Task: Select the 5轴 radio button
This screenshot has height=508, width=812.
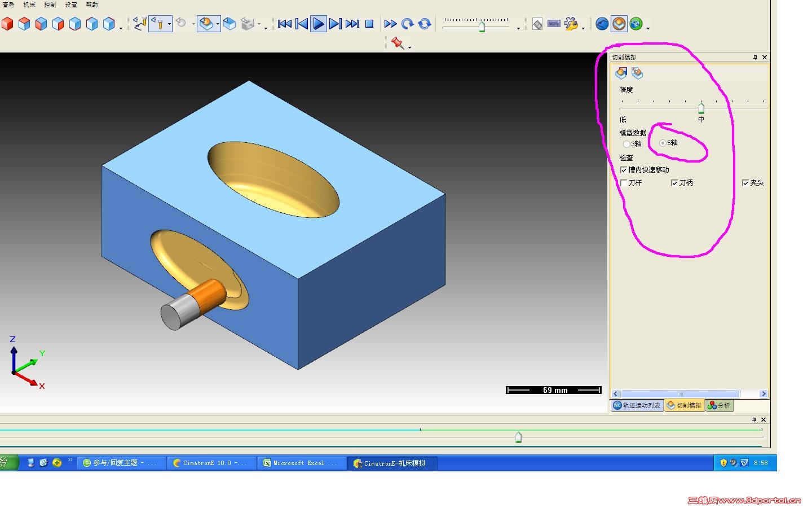Action: (x=663, y=143)
